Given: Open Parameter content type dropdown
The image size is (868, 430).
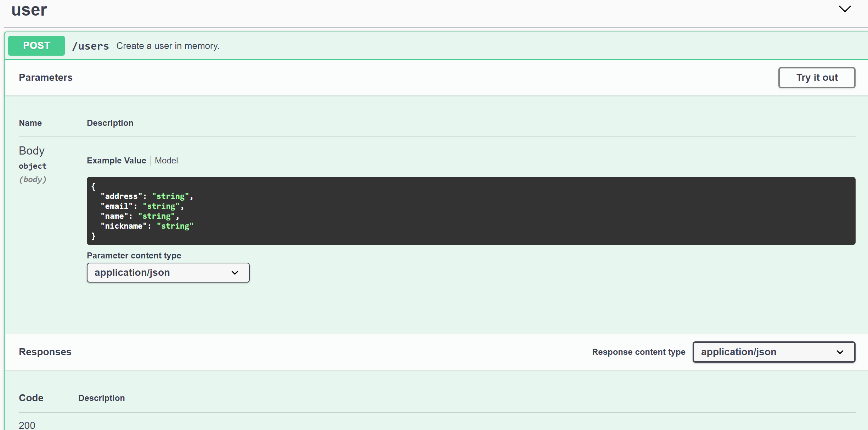Looking at the screenshot, I should [x=168, y=273].
